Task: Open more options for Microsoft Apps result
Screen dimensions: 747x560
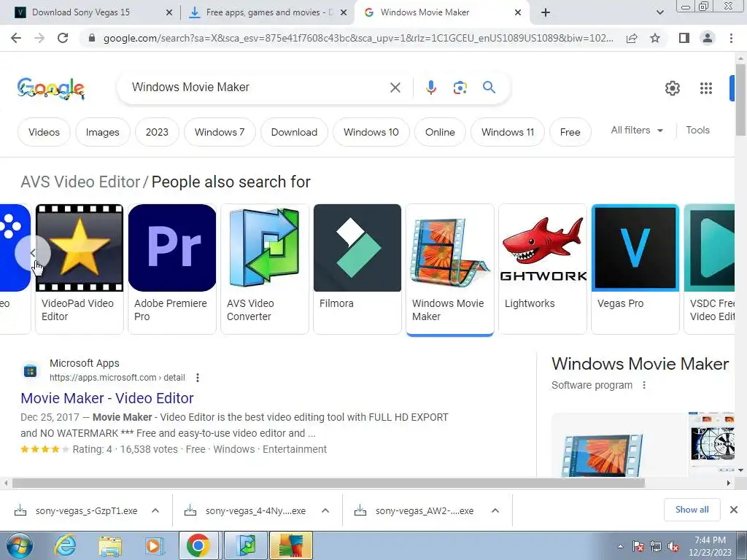Action: click(197, 378)
